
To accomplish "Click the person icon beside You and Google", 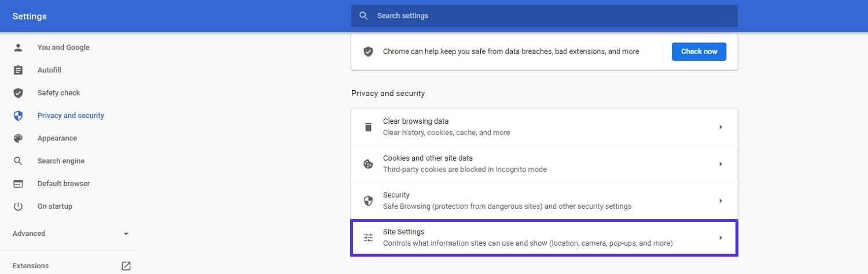I will click(18, 47).
